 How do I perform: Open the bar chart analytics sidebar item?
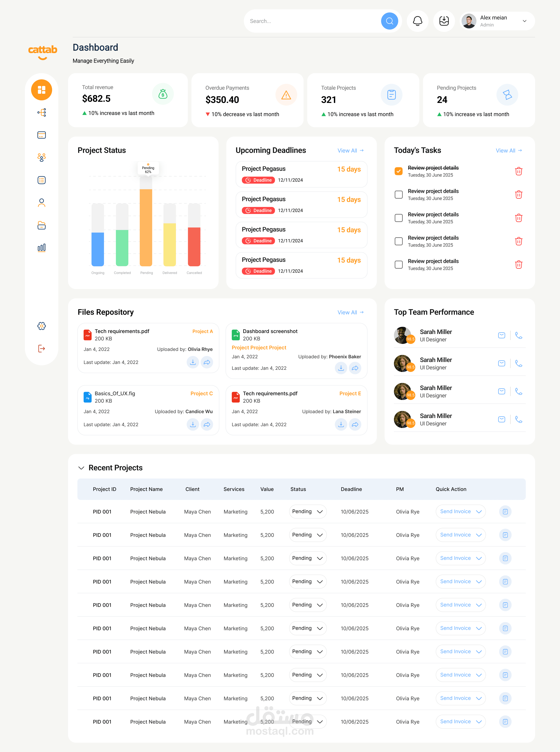click(x=41, y=248)
